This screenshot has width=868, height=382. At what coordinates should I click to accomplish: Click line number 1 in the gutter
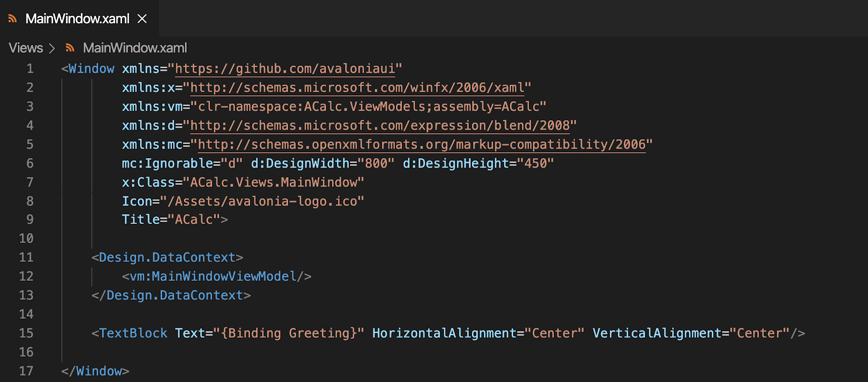[x=30, y=69]
